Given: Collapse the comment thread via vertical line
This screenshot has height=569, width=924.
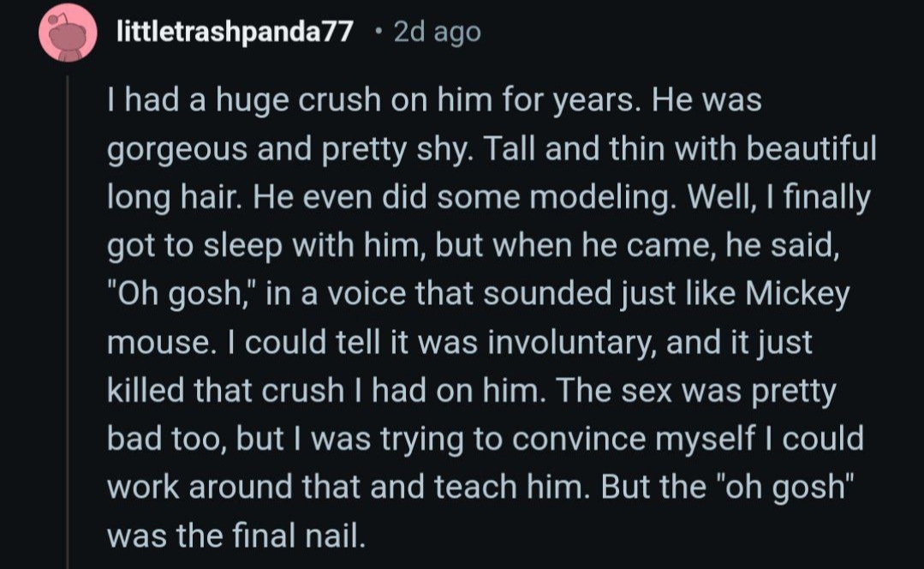Looking at the screenshot, I should 68,321.
